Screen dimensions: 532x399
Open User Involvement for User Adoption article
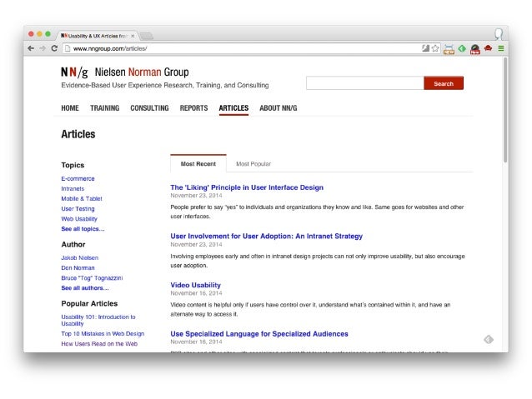point(266,236)
